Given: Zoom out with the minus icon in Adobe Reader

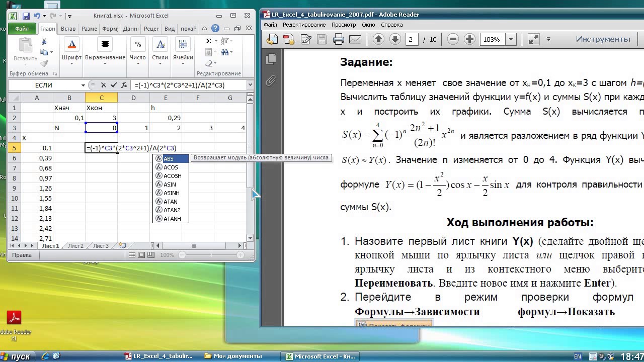Looking at the screenshot, I should (453, 39).
